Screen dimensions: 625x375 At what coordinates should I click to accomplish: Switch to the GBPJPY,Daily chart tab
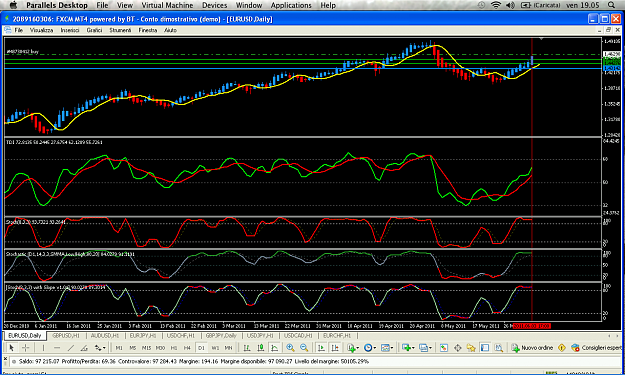[x=221, y=336]
